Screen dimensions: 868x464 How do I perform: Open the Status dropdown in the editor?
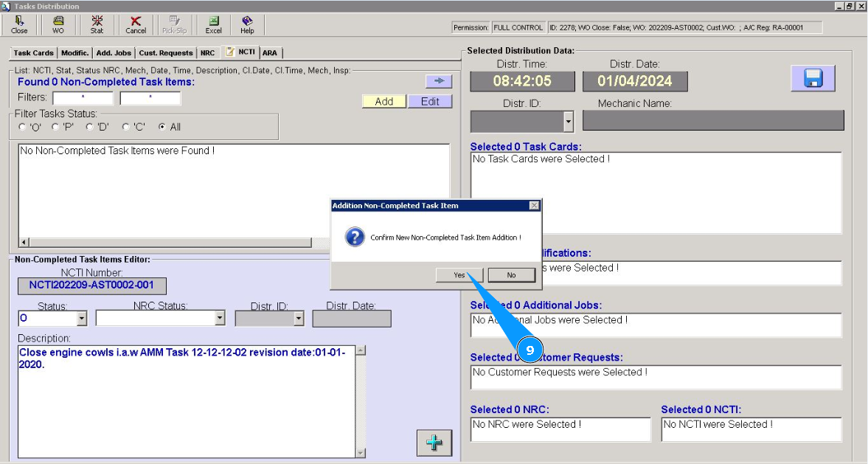[82, 319]
